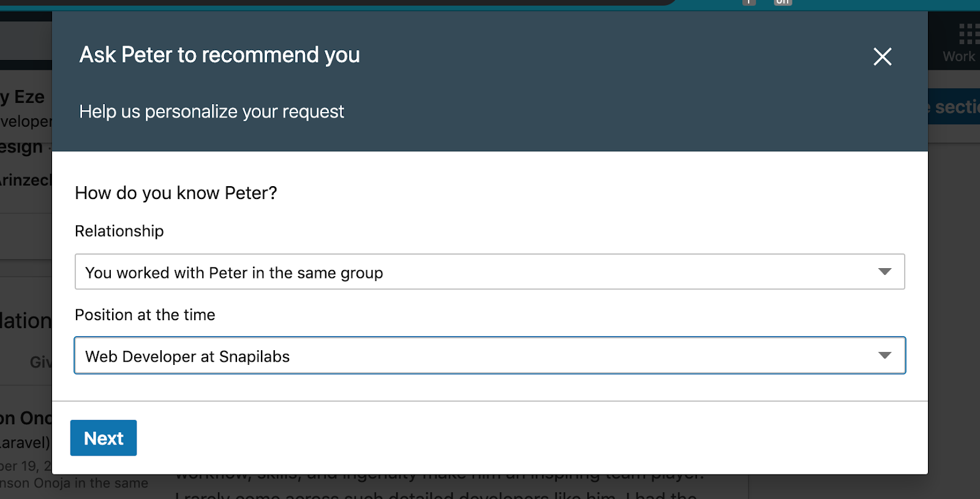
Task: Click the 'Position at the time' label
Action: 145,315
